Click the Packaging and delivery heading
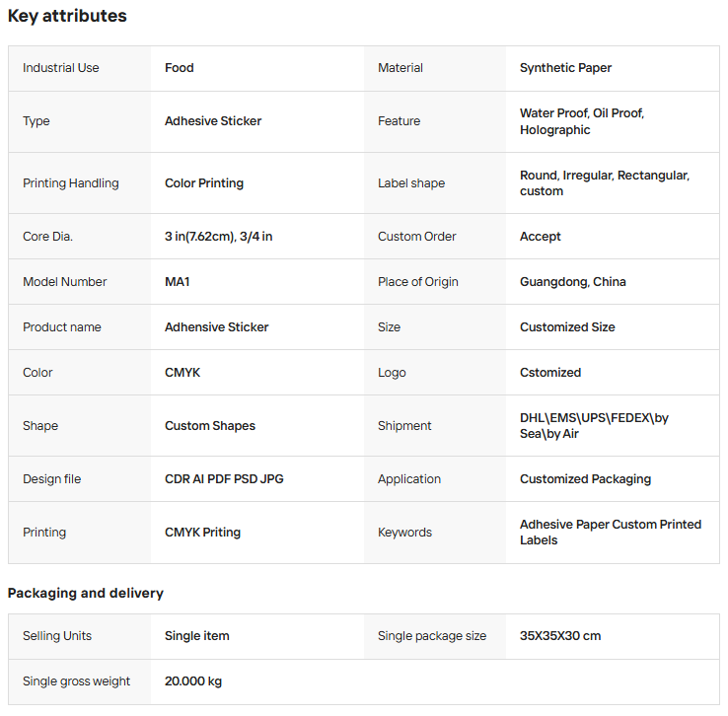 tap(86, 594)
